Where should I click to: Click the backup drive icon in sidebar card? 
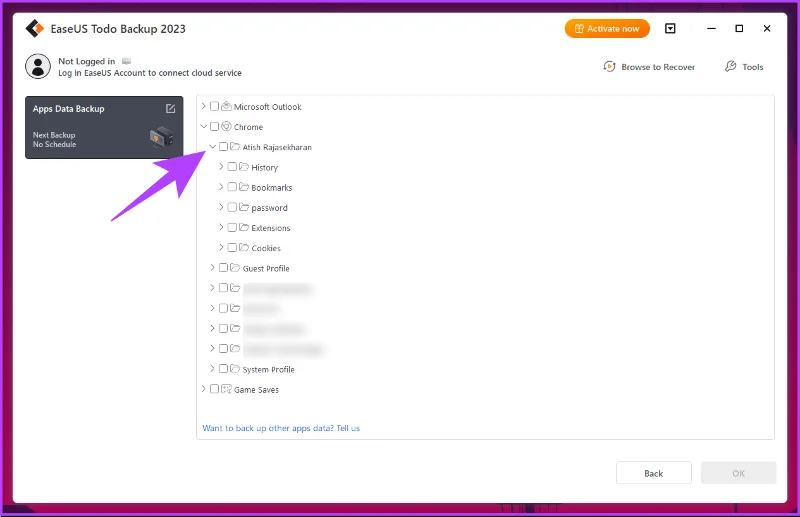click(162, 137)
